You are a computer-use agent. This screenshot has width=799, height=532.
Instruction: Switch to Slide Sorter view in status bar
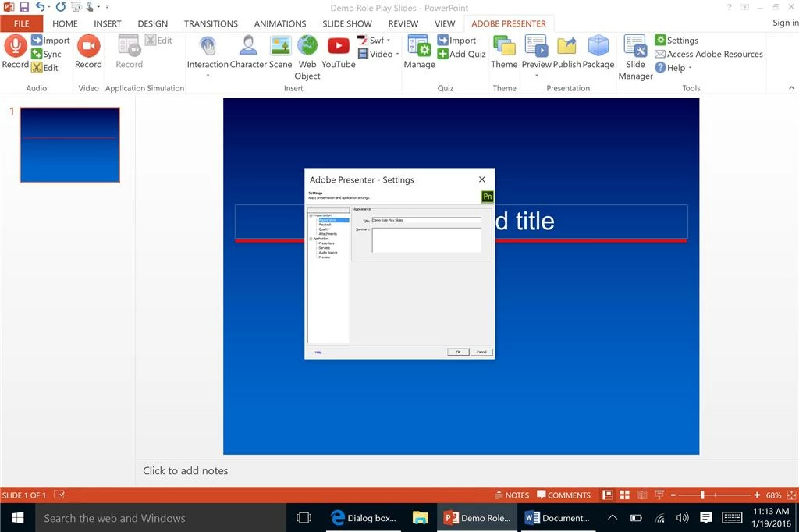624,495
